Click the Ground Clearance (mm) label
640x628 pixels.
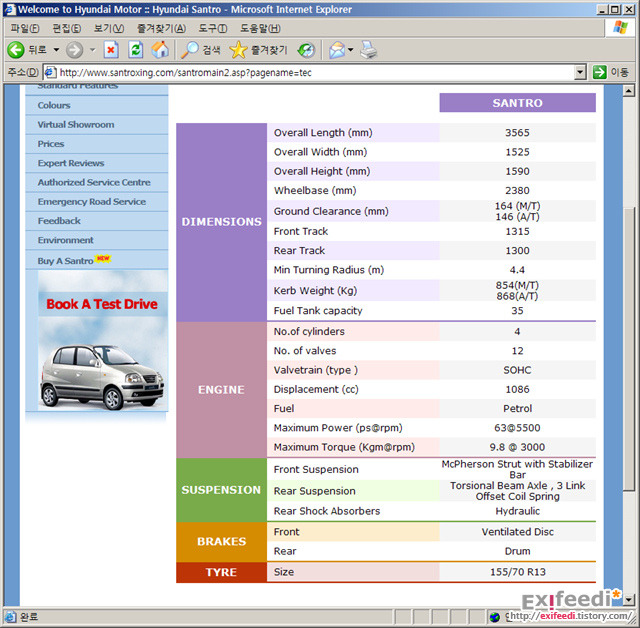[x=331, y=211]
